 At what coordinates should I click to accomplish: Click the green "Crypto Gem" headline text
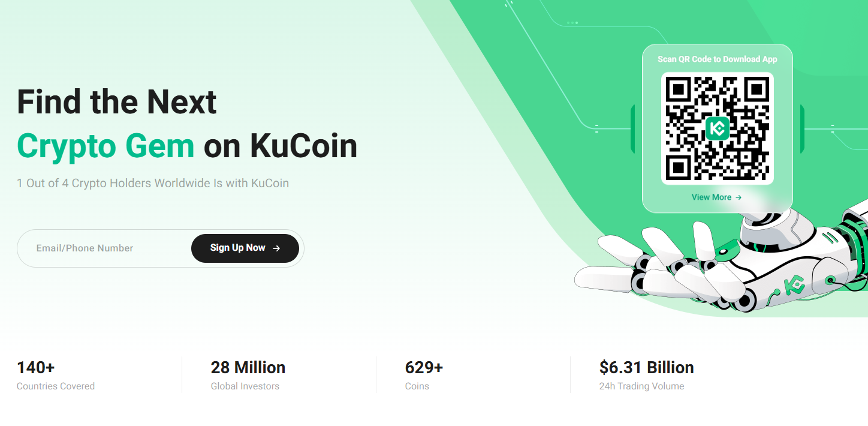(x=106, y=146)
